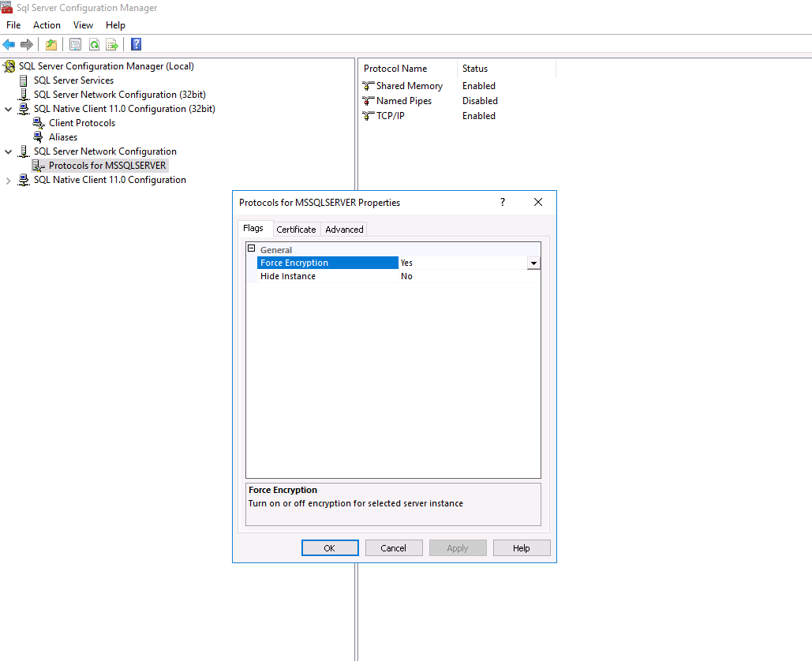Viewport: 812px width, 661px height.
Task: Click the Cancel button
Action: pos(394,548)
